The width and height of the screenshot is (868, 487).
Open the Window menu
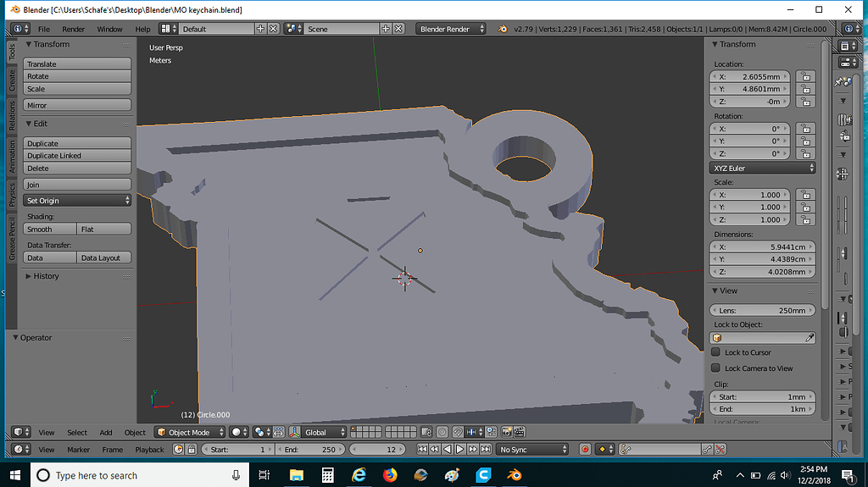pos(109,30)
